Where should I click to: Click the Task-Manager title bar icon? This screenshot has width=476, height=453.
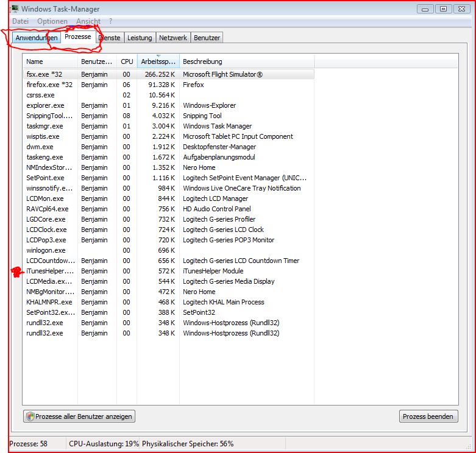[x=14, y=9]
